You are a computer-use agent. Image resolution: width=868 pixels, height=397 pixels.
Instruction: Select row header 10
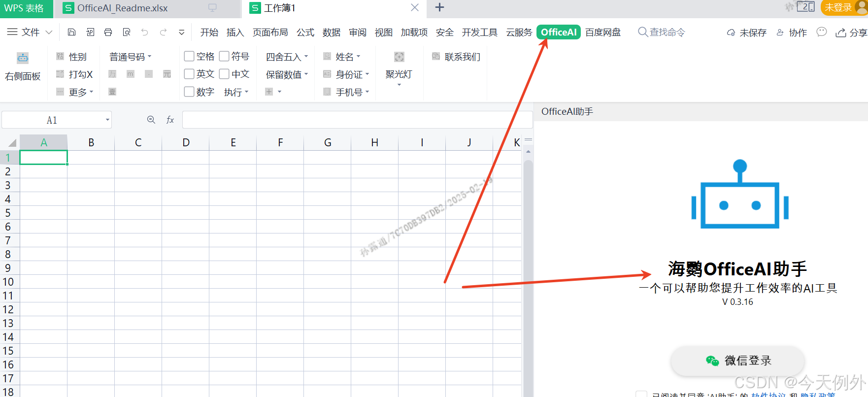click(x=9, y=282)
